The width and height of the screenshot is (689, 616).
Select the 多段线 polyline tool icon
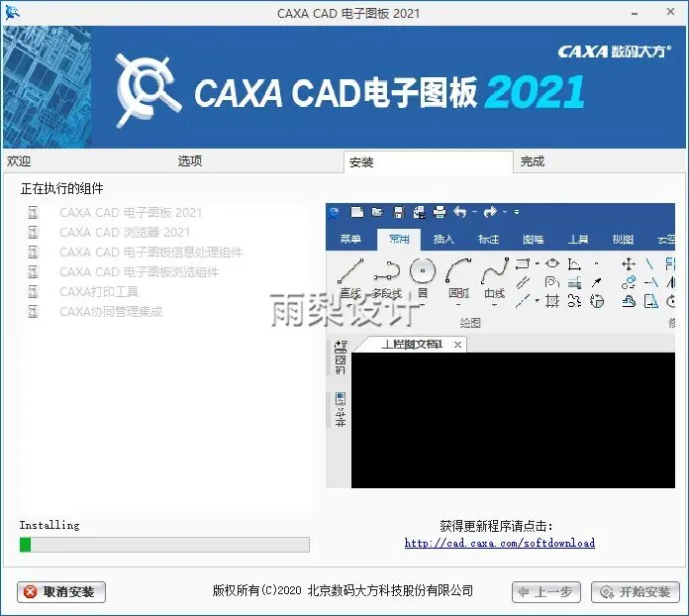click(387, 270)
